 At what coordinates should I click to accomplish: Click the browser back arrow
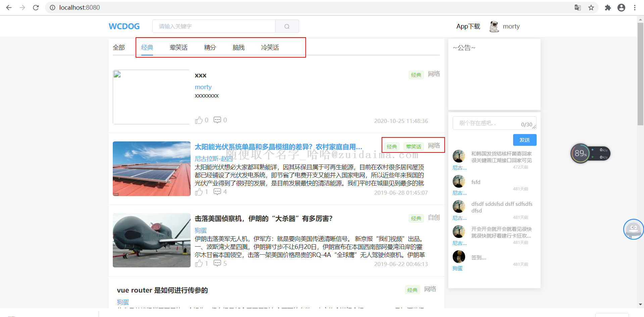pyautogui.click(x=9, y=7)
